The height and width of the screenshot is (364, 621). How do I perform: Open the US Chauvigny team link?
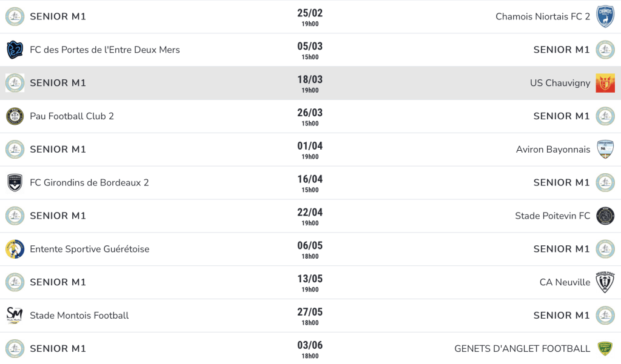[560, 83]
